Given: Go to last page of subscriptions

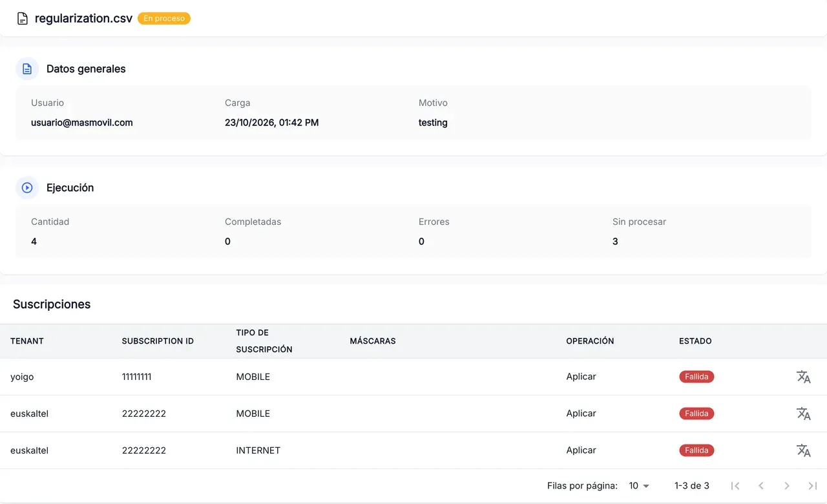Looking at the screenshot, I should click(x=813, y=486).
